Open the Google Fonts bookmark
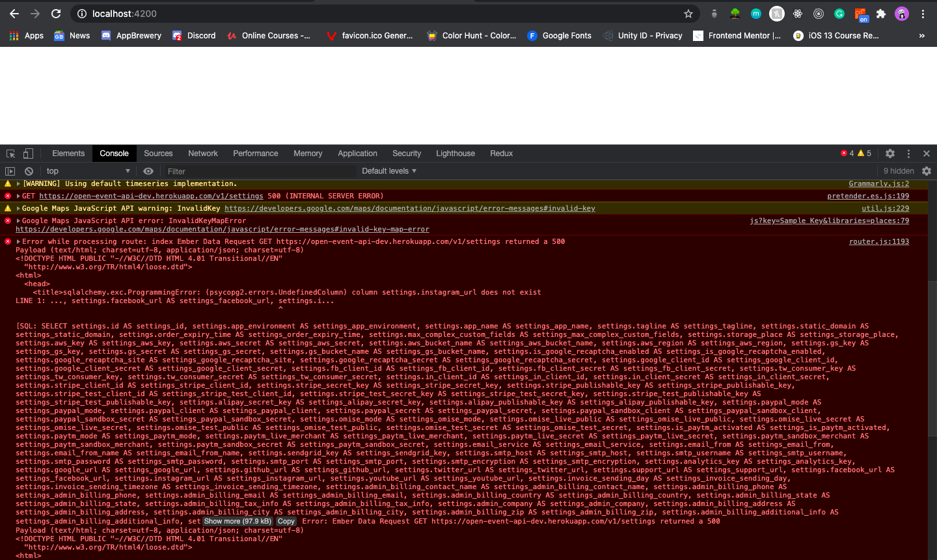937x560 pixels. [560, 36]
